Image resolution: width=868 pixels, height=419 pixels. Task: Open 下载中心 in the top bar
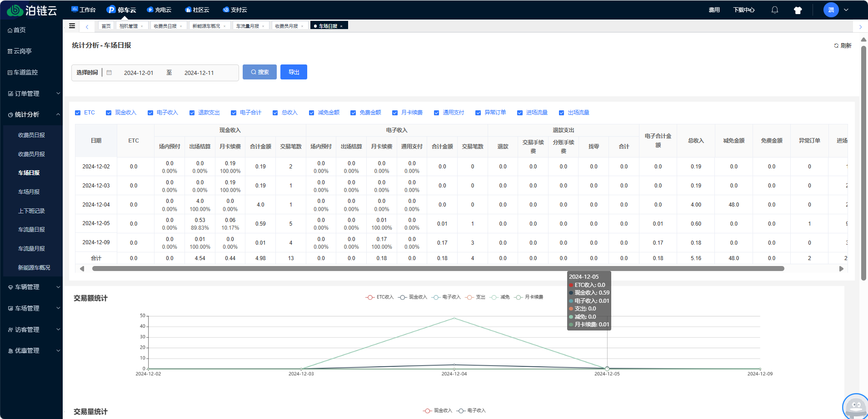(x=743, y=10)
